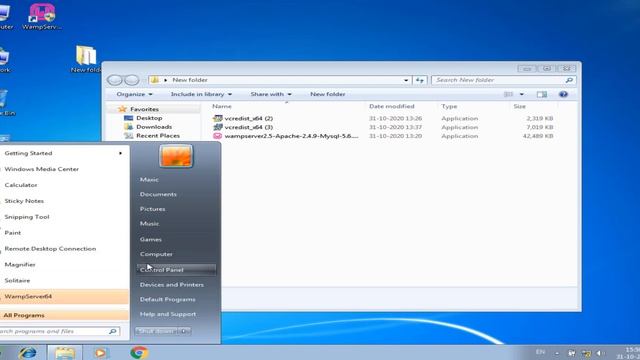Open Remote Desktop Connection

(50, 249)
